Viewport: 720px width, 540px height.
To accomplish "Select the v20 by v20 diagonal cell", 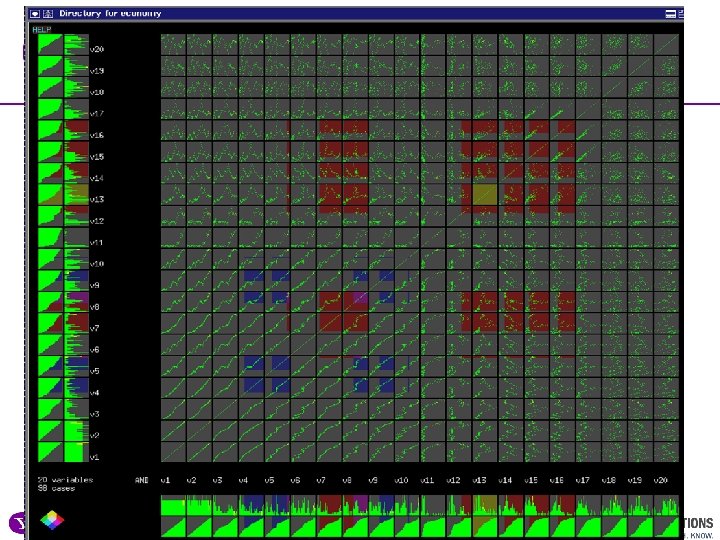I will pyautogui.click(x=666, y=45).
